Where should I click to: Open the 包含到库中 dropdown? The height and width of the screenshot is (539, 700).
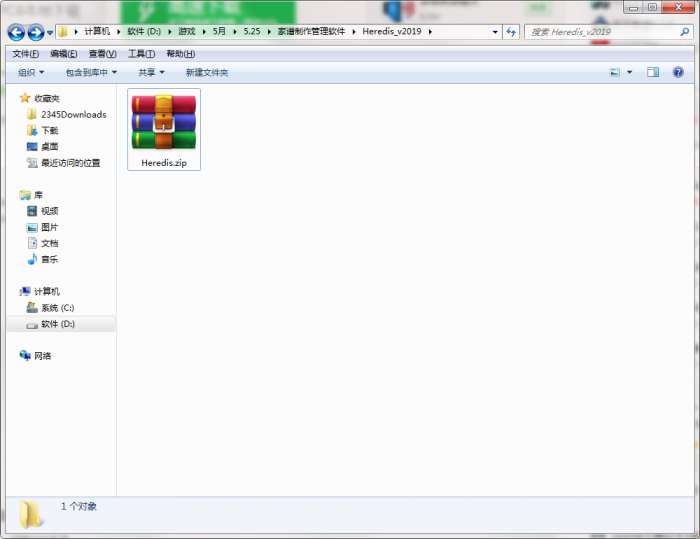91,72
